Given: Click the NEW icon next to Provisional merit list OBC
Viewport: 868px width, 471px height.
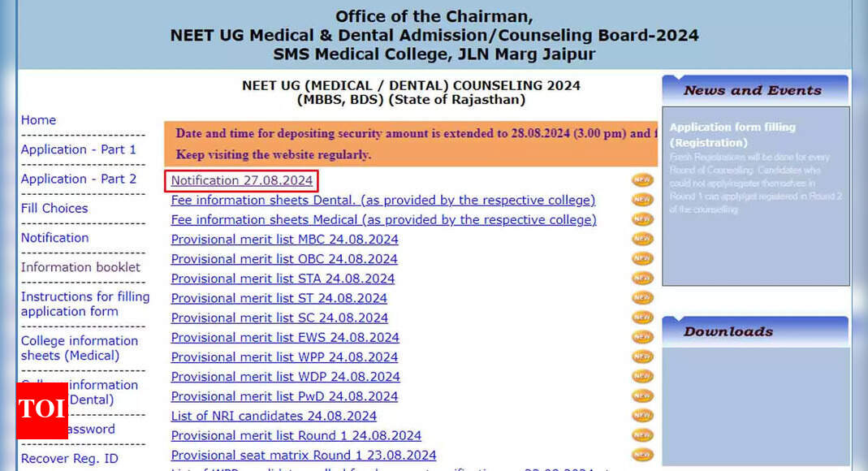Looking at the screenshot, I should pyautogui.click(x=641, y=258).
